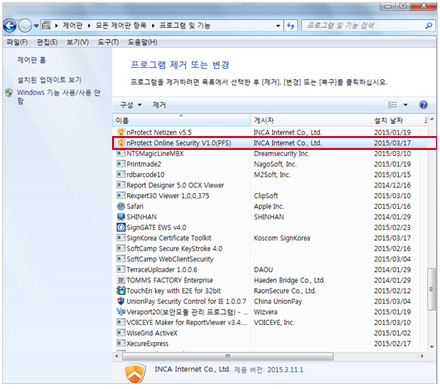Expand the view options dropdown arrow
Image resolution: width=440 pixels, height=389 pixels.
(405, 105)
